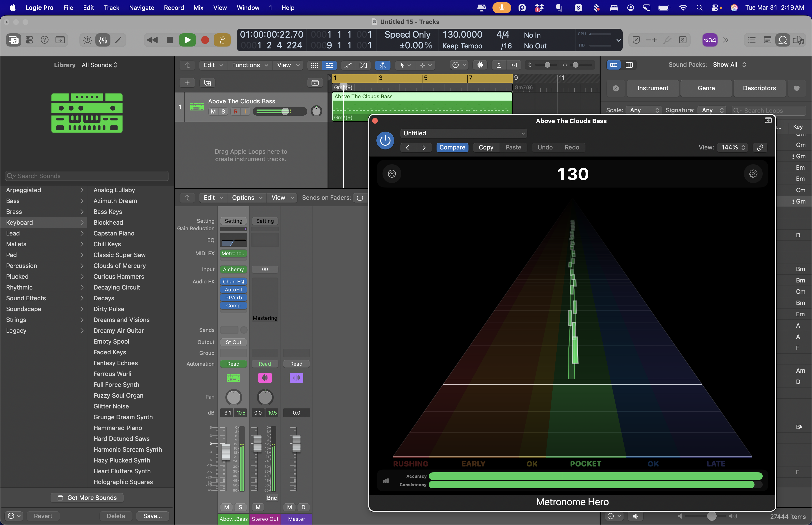Open the Untitled preset dropdown in the plugin
The image size is (812, 525).
click(463, 133)
